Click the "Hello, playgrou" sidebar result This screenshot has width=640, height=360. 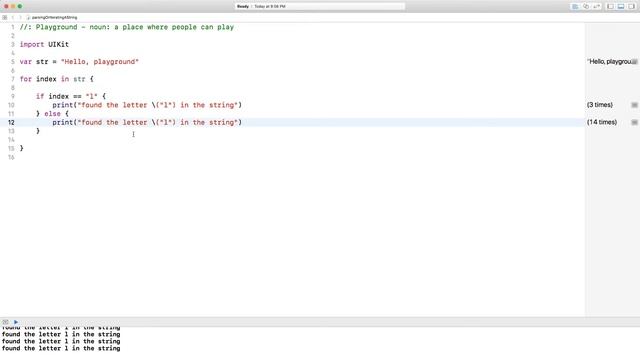[x=609, y=62]
